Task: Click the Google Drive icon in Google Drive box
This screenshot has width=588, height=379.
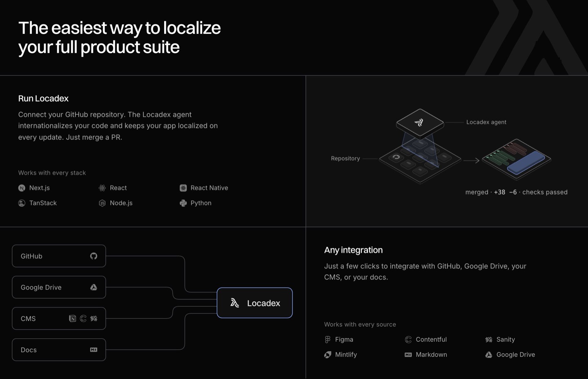Action: pyautogui.click(x=94, y=287)
